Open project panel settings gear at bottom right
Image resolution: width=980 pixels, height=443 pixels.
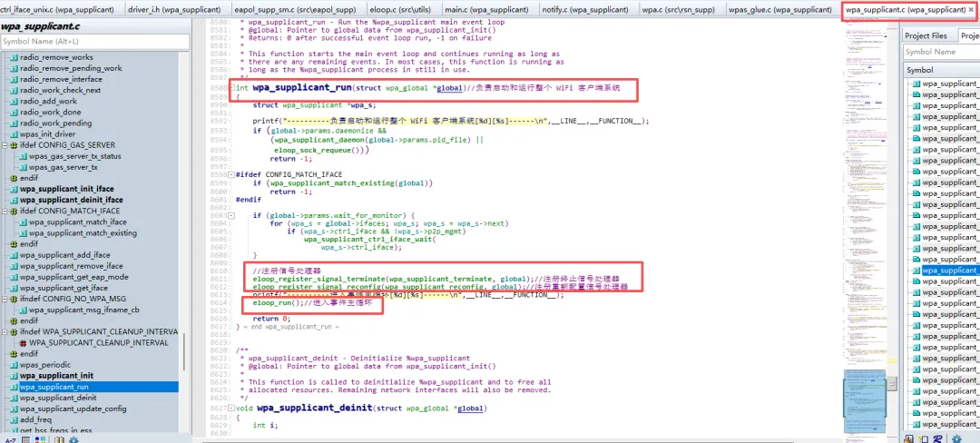pyautogui.click(x=955, y=440)
